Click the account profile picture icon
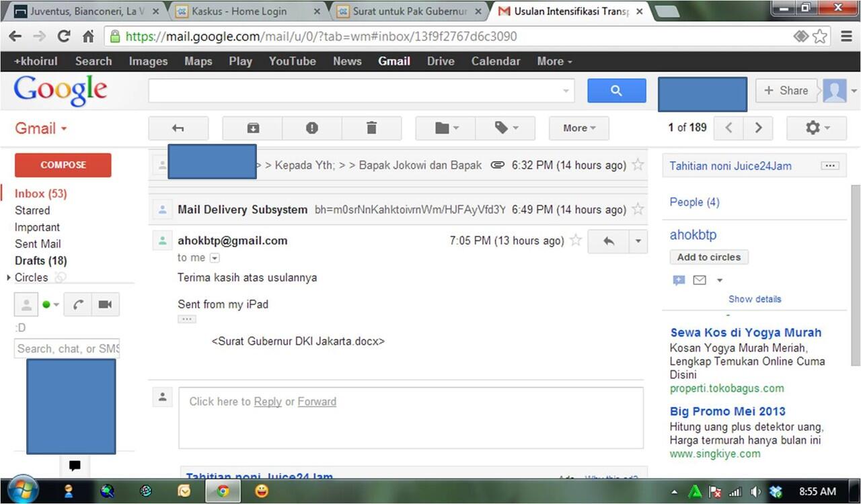The image size is (861, 504). (x=835, y=91)
